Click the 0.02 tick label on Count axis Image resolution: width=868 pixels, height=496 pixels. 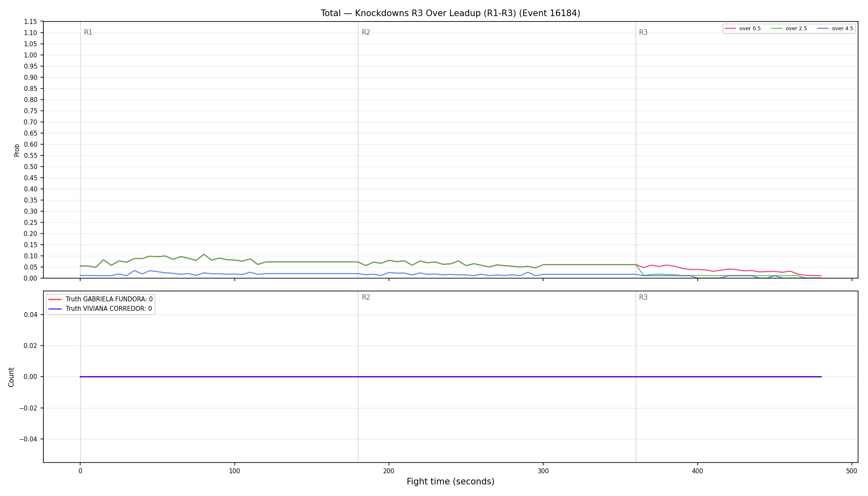(x=31, y=346)
